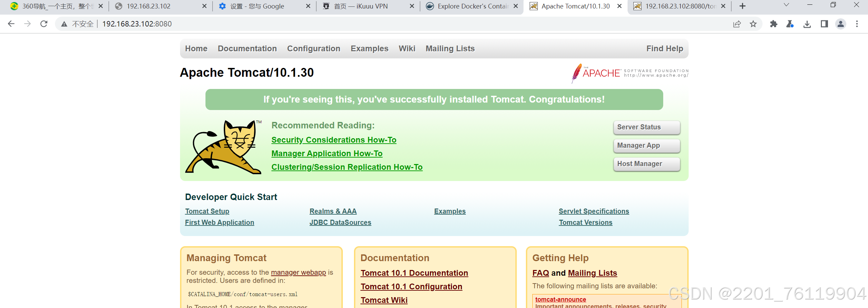Open the Tomcat Setup link

(207, 211)
